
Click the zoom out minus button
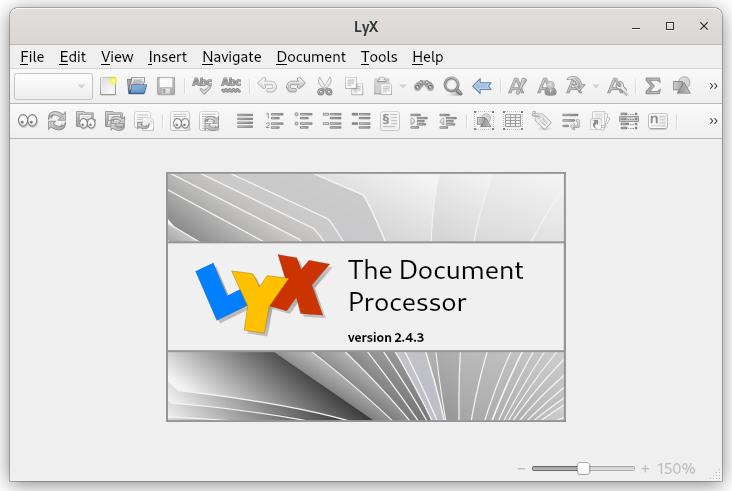coord(521,468)
